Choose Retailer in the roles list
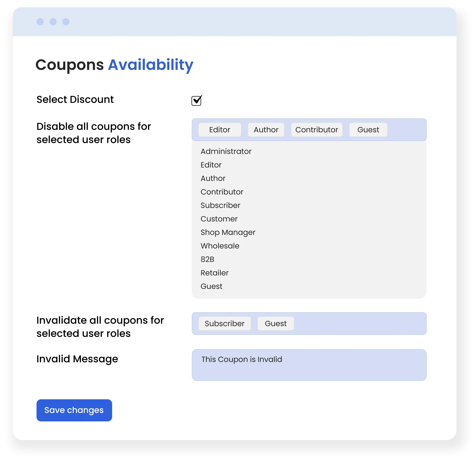 coord(214,273)
